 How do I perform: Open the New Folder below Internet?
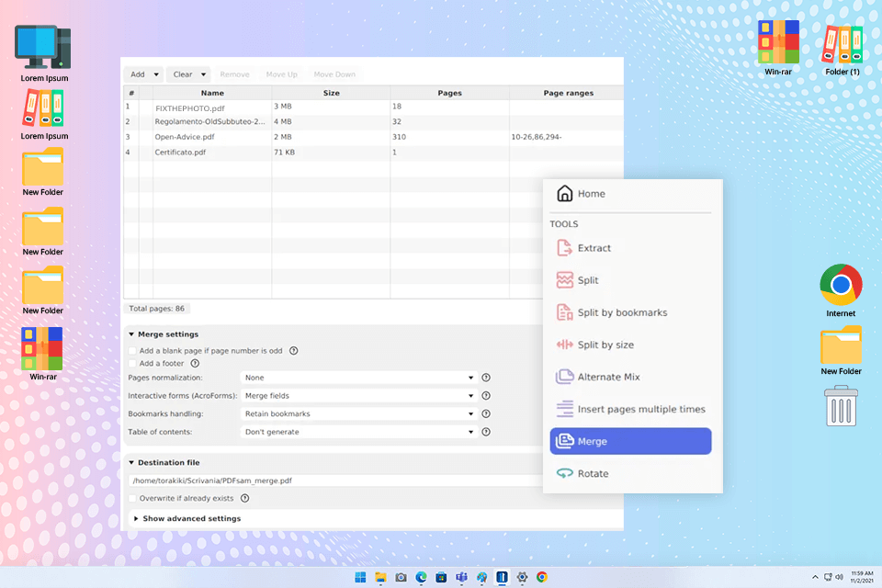click(841, 350)
